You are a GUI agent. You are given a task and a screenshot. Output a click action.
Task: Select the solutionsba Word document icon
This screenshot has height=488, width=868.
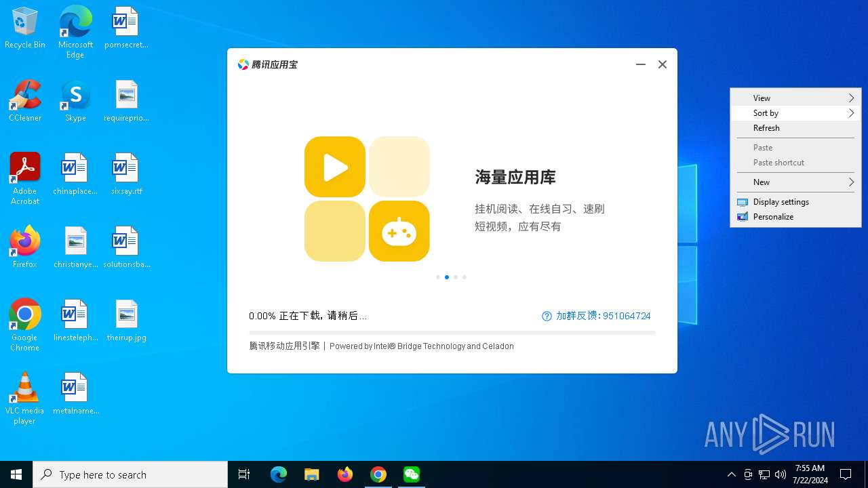coord(126,247)
